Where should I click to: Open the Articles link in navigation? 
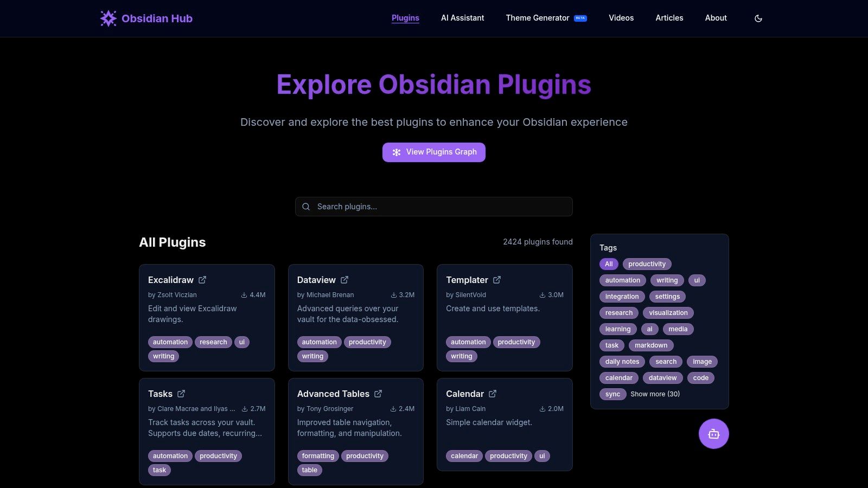pos(669,18)
